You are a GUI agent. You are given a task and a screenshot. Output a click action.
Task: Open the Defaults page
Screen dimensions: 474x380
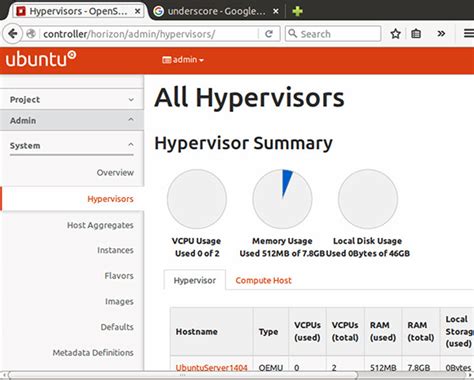click(x=117, y=327)
